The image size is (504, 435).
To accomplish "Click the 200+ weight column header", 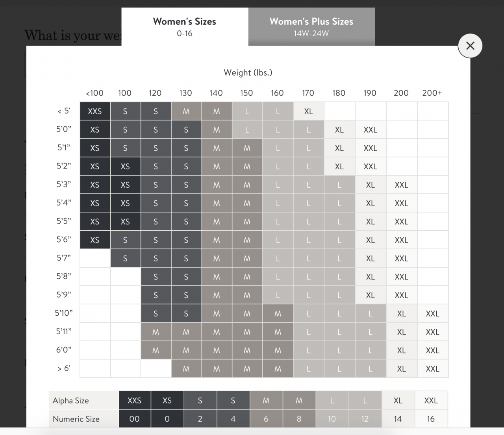I will pyautogui.click(x=432, y=93).
